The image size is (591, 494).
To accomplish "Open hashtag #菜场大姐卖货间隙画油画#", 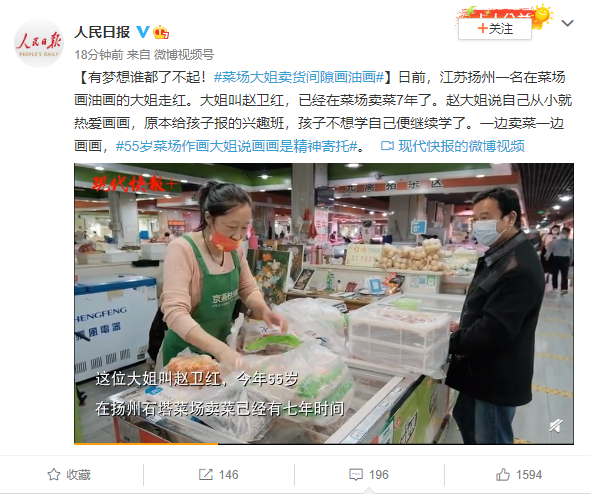I will point(299,77).
